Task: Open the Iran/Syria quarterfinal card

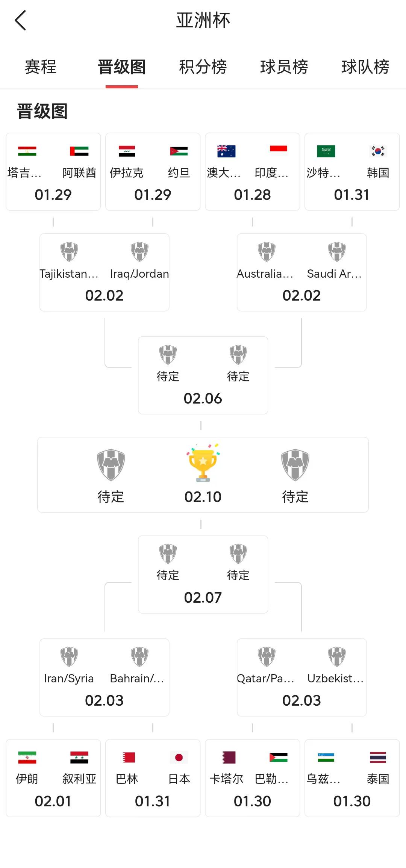Action: click(x=105, y=677)
